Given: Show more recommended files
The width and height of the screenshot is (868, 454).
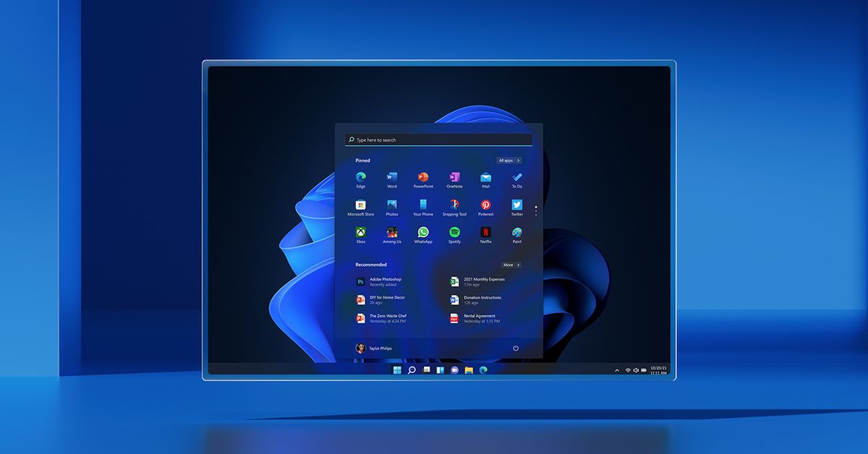Looking at the screenshot, I should (511, 265).
